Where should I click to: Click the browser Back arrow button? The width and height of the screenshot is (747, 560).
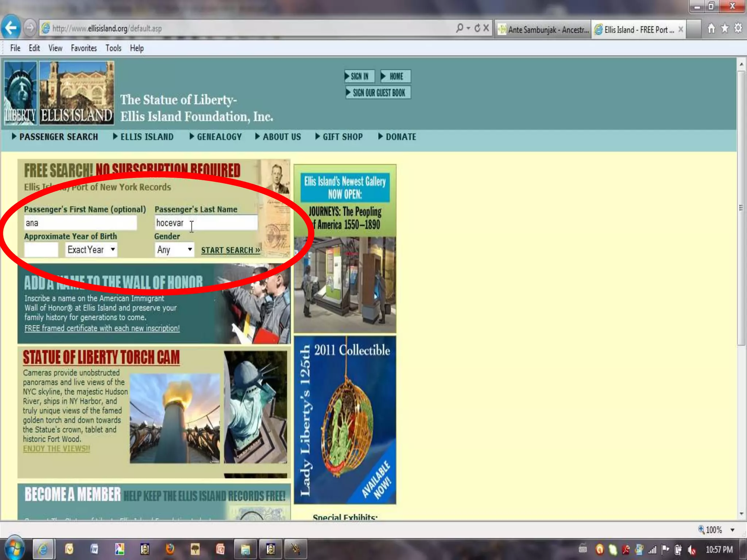(11, 28)
